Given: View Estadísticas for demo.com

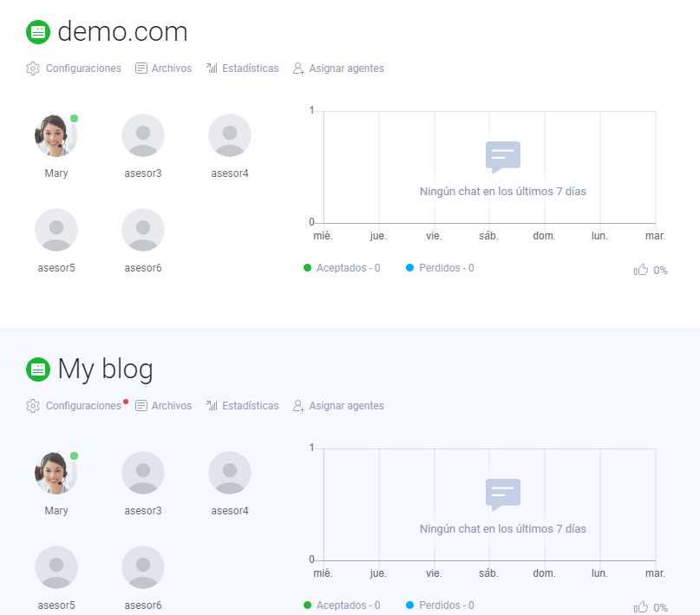Looking at the screenshot, I should 242,69.
